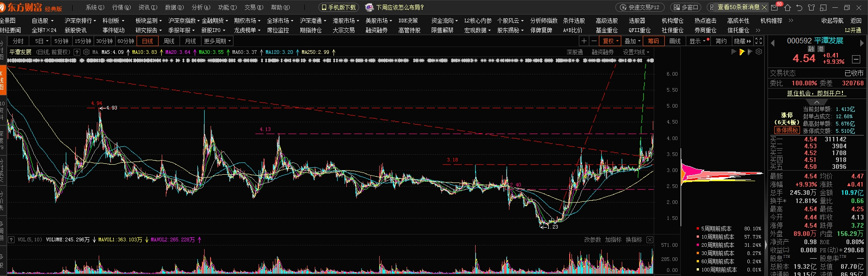
Task: Open the mail inbox with 50 badge
Action: [775, 7]
